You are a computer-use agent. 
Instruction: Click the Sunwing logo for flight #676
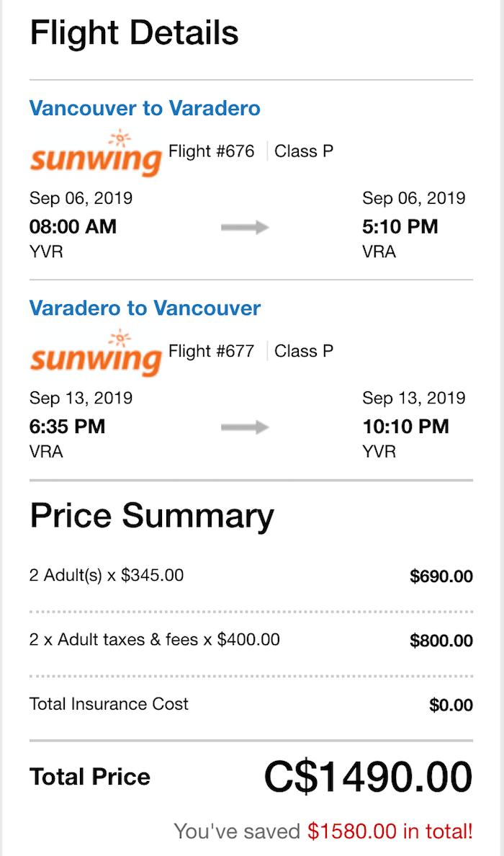(96, 153)
